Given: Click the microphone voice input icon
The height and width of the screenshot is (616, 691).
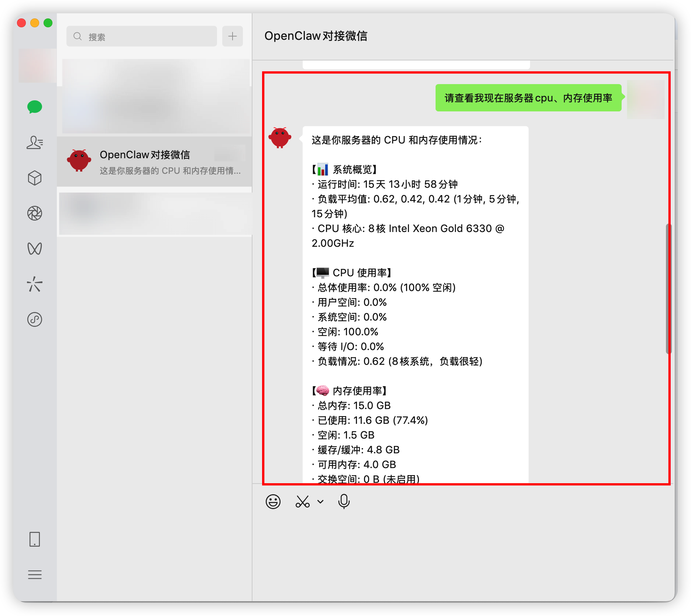Looking at the screenshot, I should [344, 502].
